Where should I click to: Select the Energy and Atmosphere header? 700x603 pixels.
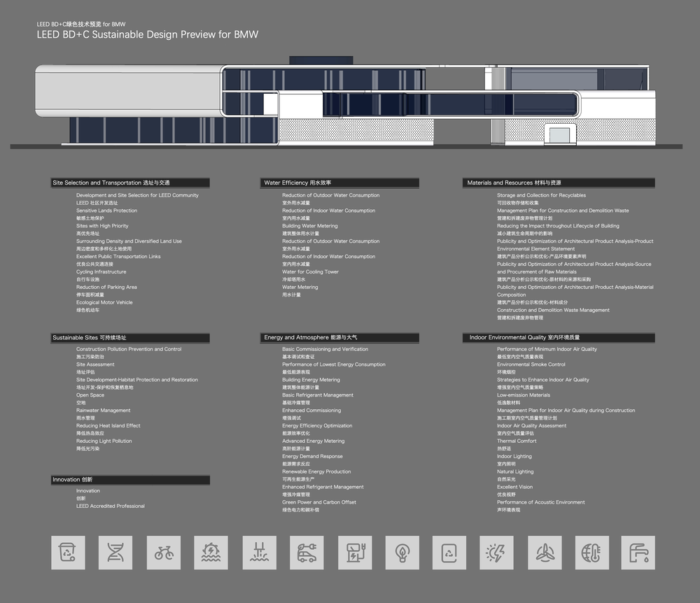pyautogui.click(x=339, y=338)
